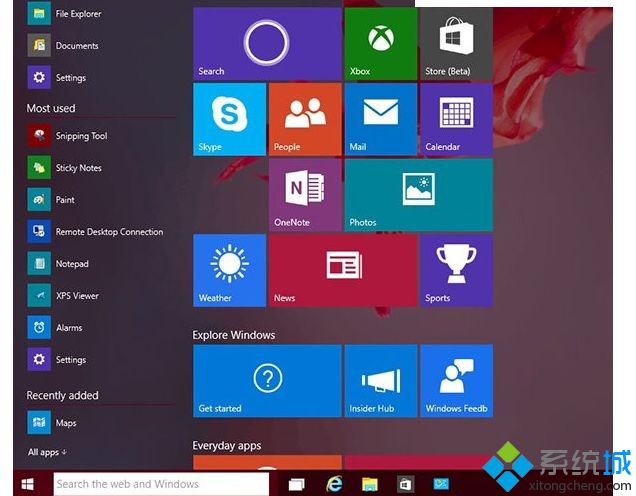Open Task View on the taskbar
636x496 pixels.
(x=297, y=484)
